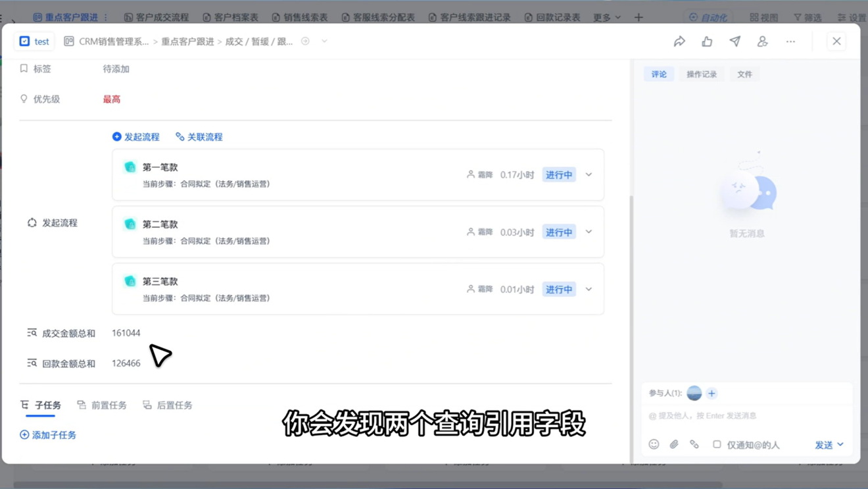The width and height of the screenshot is (868, 489).
Task: Open 客户成交流程 background tab
Action: (157, 17)
